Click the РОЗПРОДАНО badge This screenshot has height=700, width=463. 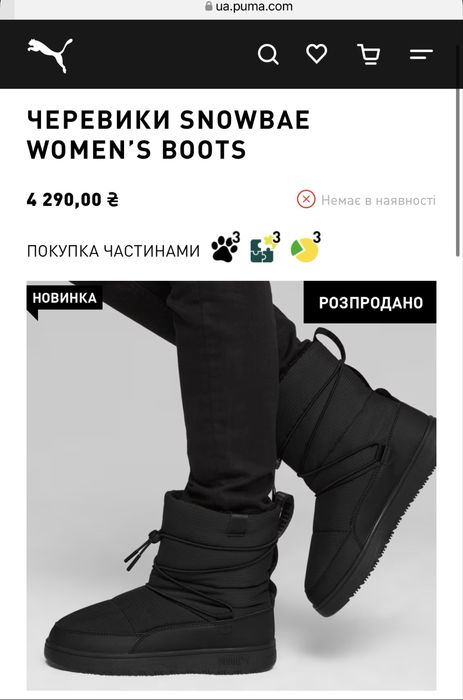(370, 302)
